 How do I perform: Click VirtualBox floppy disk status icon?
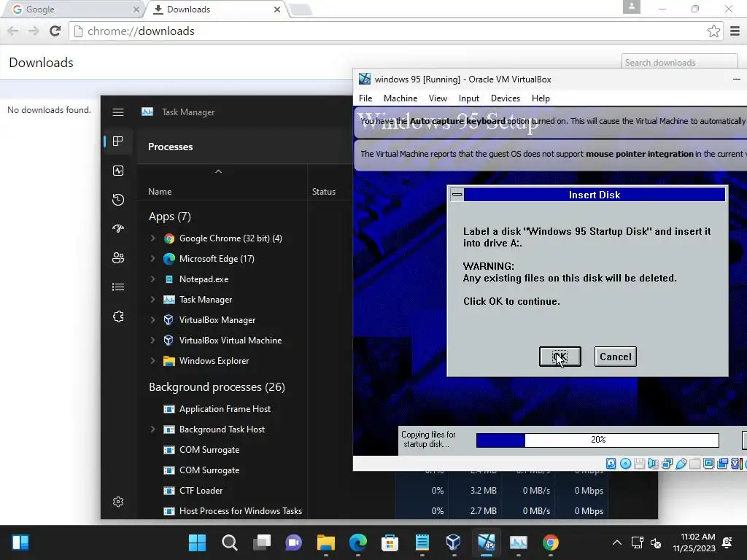(x=639, y=463)
